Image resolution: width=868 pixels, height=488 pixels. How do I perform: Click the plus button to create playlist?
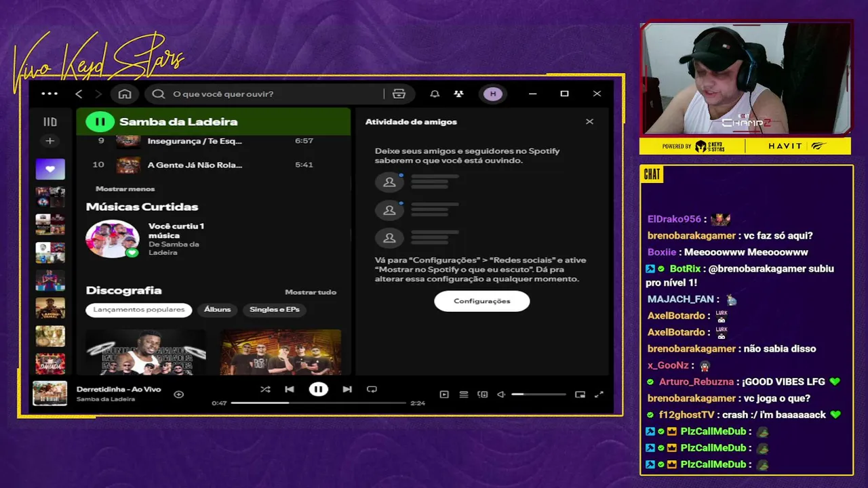pos(50,141)
